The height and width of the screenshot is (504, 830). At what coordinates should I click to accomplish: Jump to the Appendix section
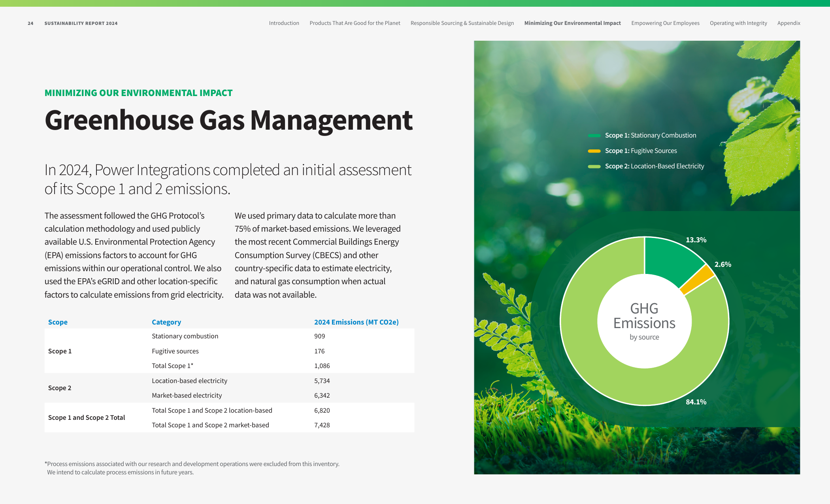(788, 23)
